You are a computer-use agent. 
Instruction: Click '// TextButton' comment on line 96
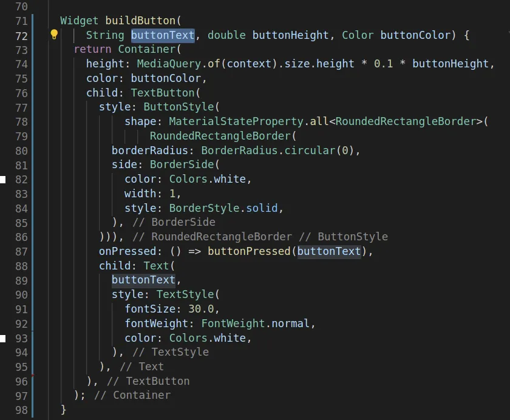click(148, 381)
